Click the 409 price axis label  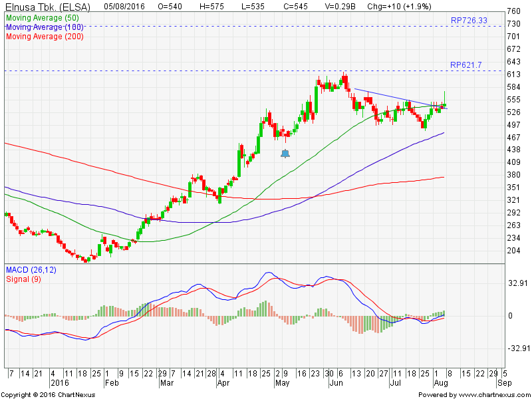(x=513, y=162)
